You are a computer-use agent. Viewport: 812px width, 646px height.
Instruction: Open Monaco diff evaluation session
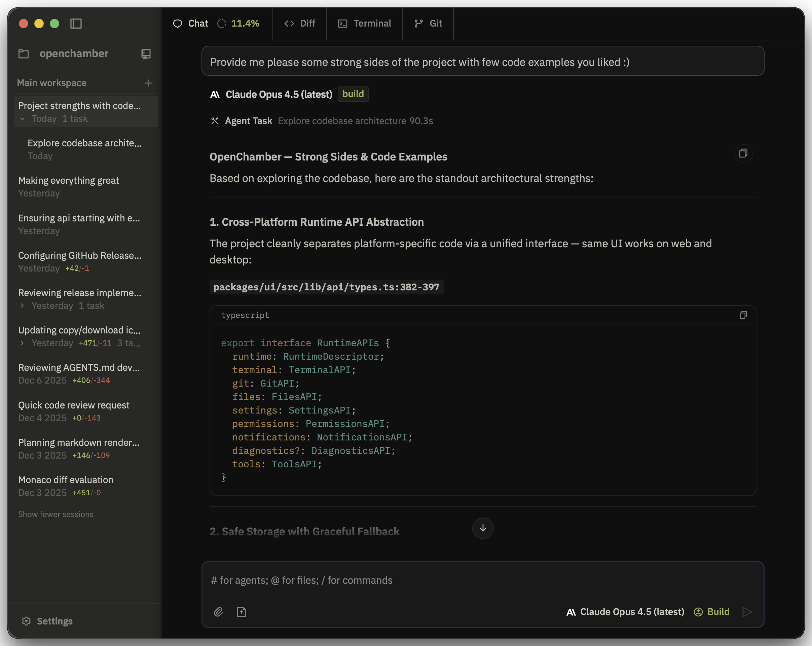coord(86,486)
